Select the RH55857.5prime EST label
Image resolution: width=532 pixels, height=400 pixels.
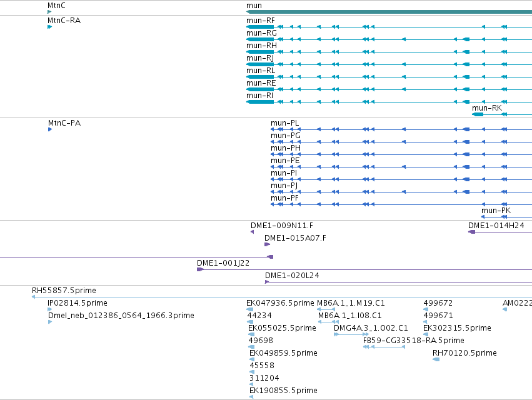click(64, 291)
